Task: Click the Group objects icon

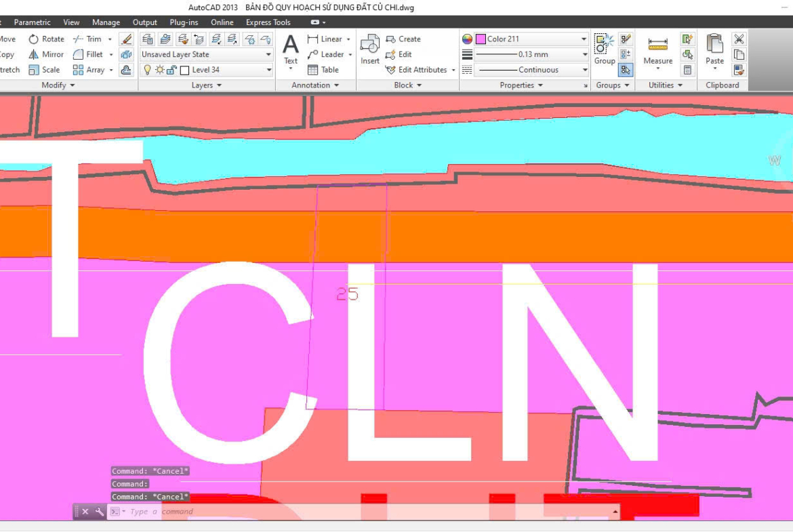Action: [604, 49]
